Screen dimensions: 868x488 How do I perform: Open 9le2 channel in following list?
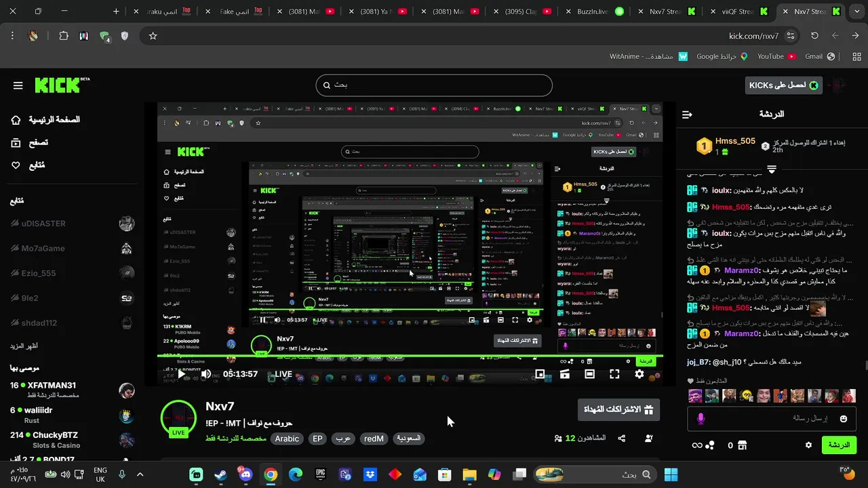click(x=73, y=298)
